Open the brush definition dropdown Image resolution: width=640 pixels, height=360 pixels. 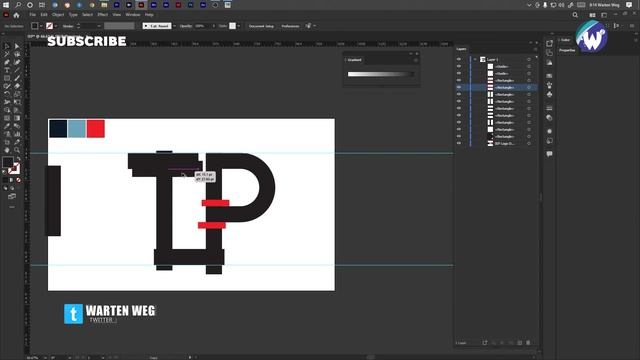tap(174, 26)
